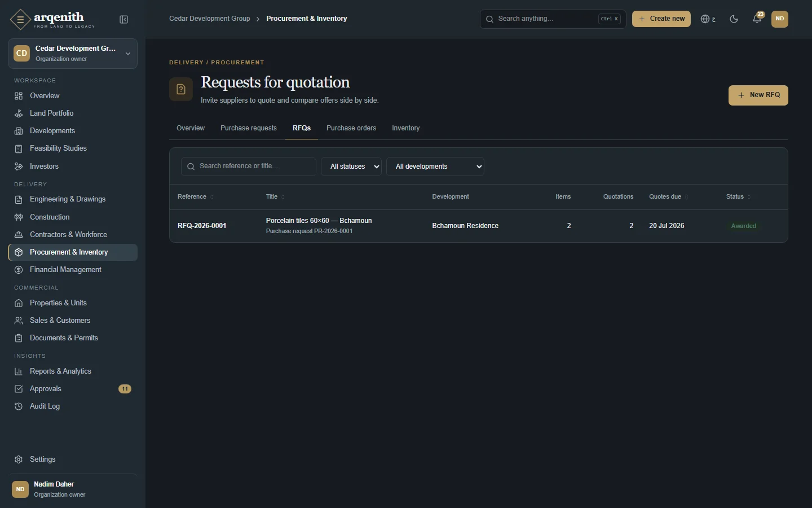This screenshot has width=812, height=508.
Task: Sort table by Reference column
Action: tap(195, 196)
